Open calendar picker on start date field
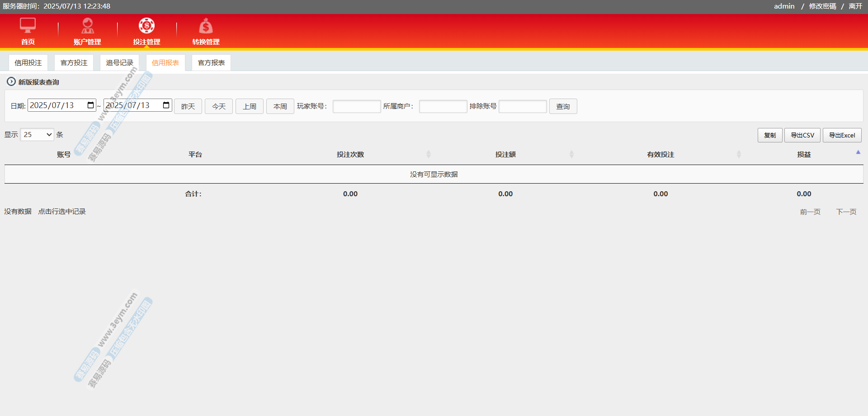Image resolution: width=868 pixels, height=416 pixels. pos(90,105)
